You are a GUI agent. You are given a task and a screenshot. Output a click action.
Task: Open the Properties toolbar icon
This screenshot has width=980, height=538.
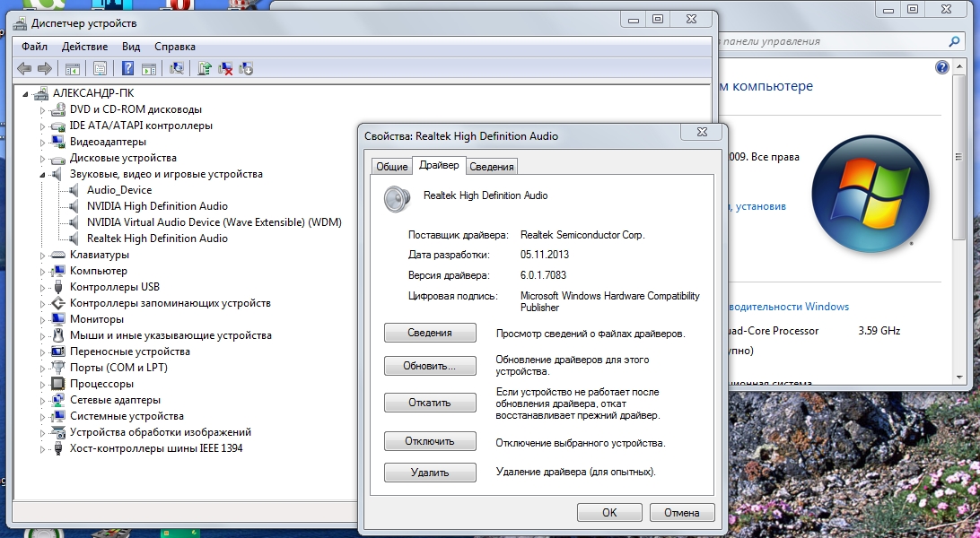(100, 69)
